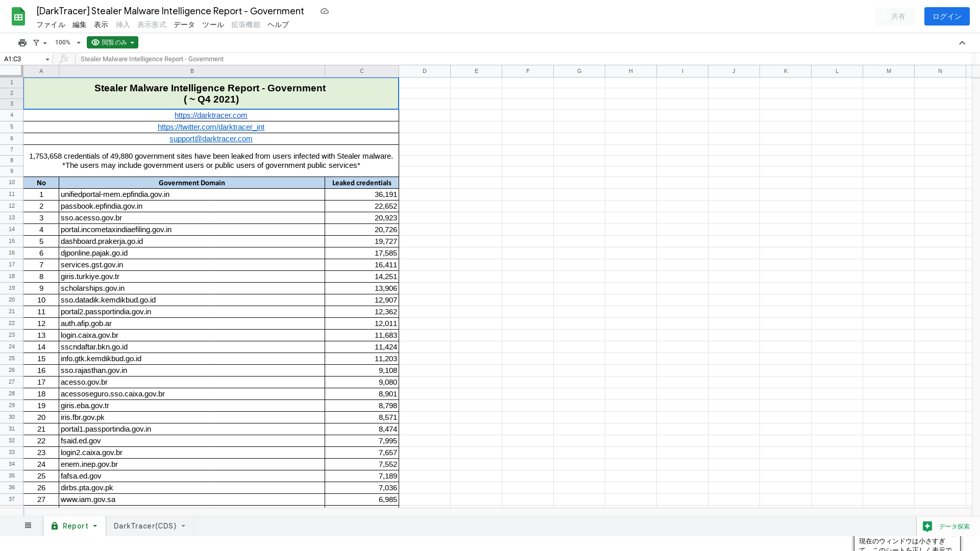Select the passbook.epfindia.gov.in cell
This screenshot has width=980, height=551.
pyautogui.click(x=192, y=206)
